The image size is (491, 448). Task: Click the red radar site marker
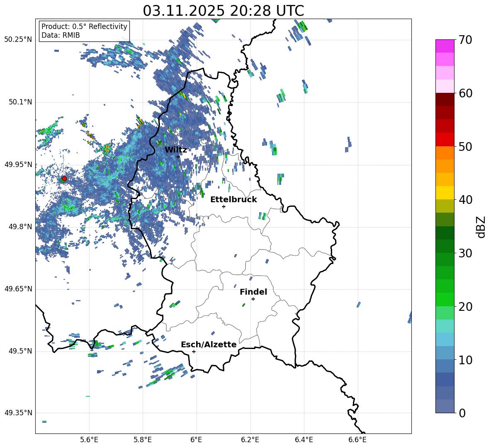click(x=64, y=179)
